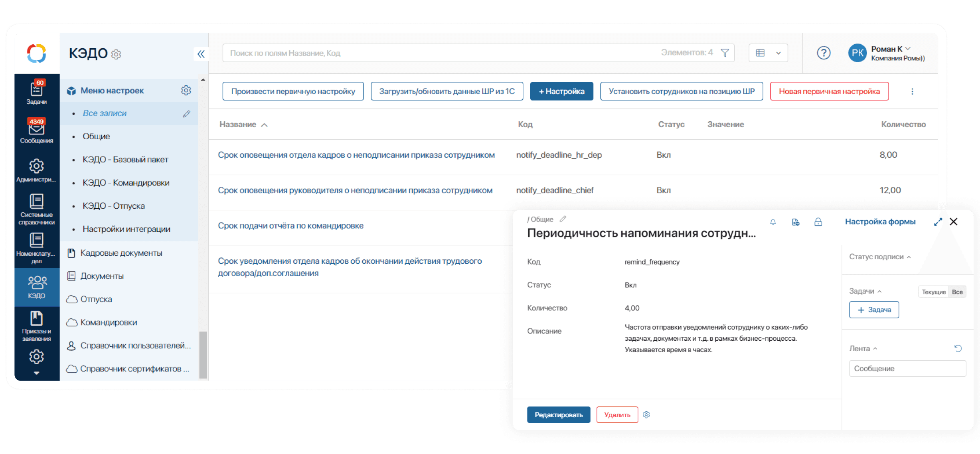Open Кадровые документы in the settings menu
Screen dimensions: 980x454
coord(122,253)
